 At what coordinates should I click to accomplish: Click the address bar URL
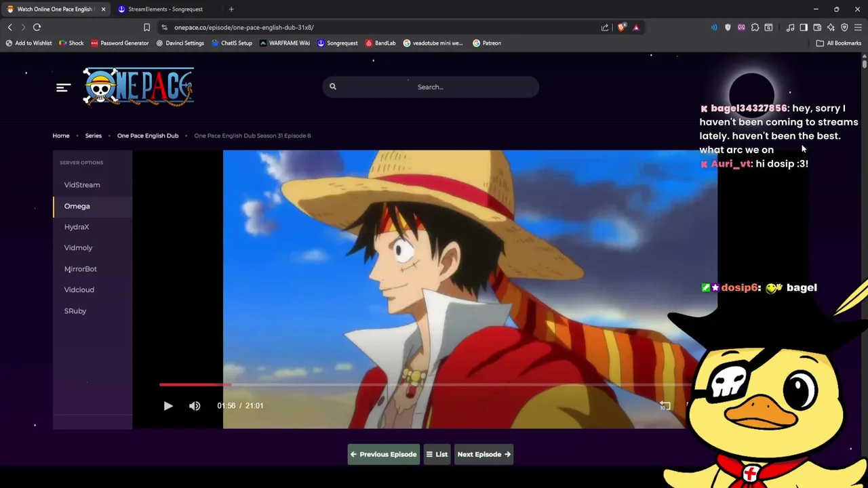coord(243,27)
